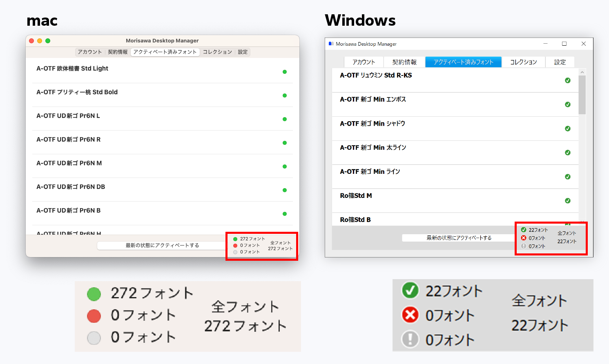
Task: Click 最新の状態にアクティベートする button on Windows
Action: (x=459, y=238)
